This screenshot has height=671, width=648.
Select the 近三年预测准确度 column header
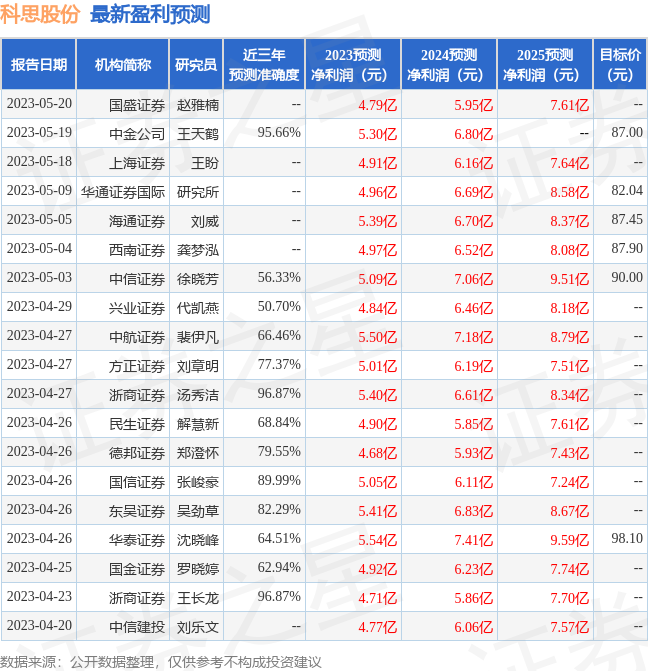click(264, 65)
